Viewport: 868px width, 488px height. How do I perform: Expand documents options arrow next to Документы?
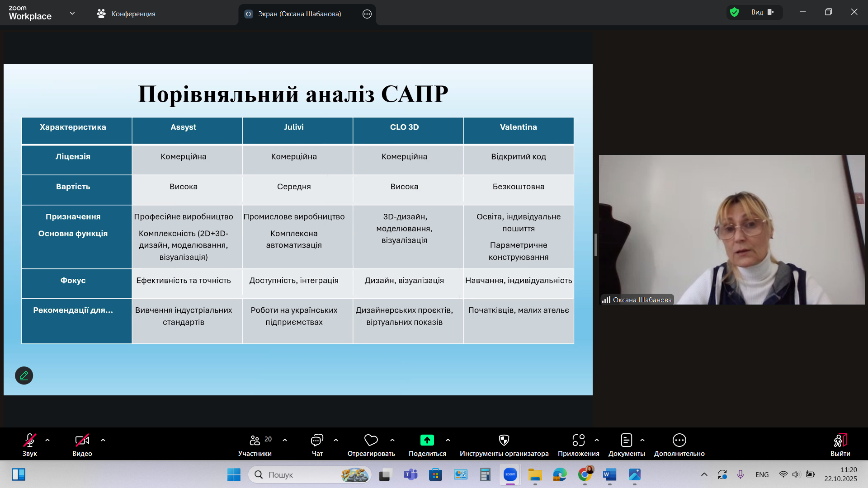pyautogui.click(x=642, y=440)
